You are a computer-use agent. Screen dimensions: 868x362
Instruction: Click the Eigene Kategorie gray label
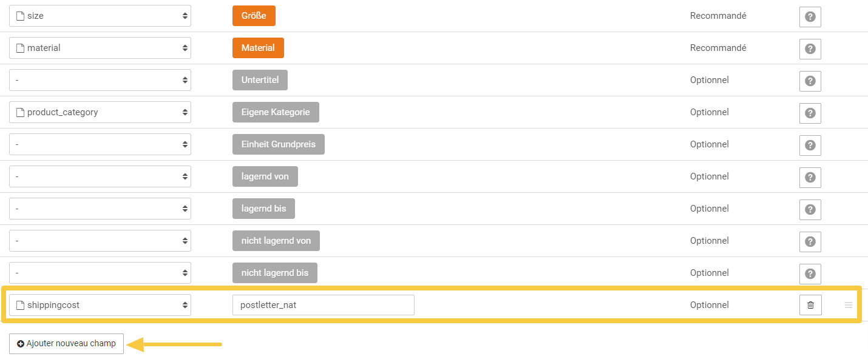pos(276,112)
